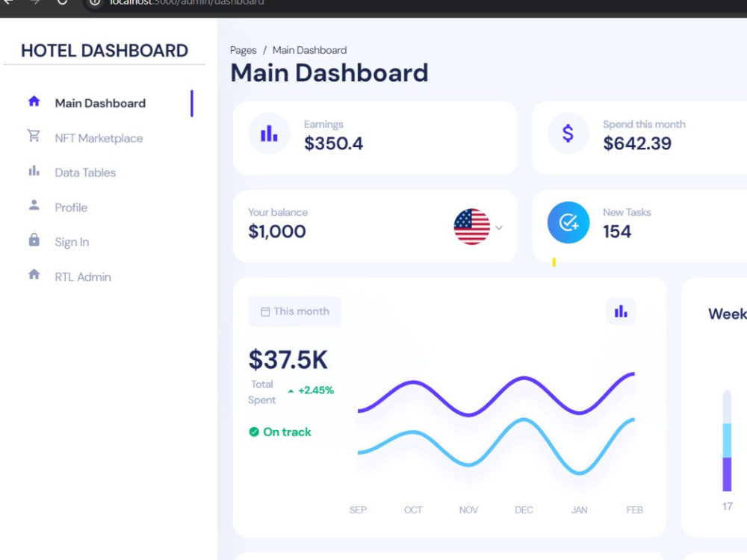Click the calendar icon in This month button
747x560 pixels.
(x=265, y=312)
